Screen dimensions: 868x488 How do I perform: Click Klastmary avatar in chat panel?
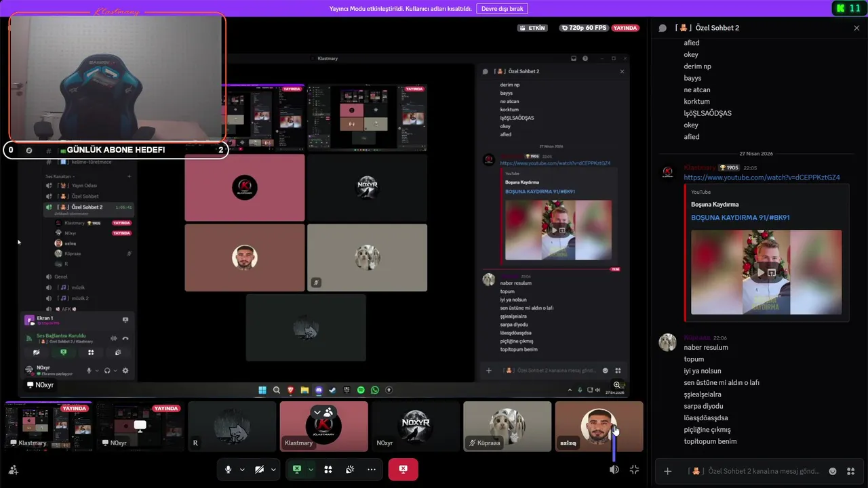click(668, 171)
